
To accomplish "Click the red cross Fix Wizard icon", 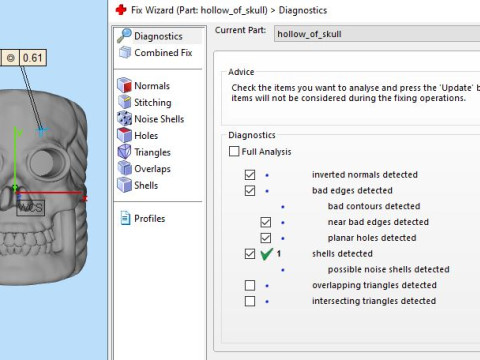I will point(121,10).
